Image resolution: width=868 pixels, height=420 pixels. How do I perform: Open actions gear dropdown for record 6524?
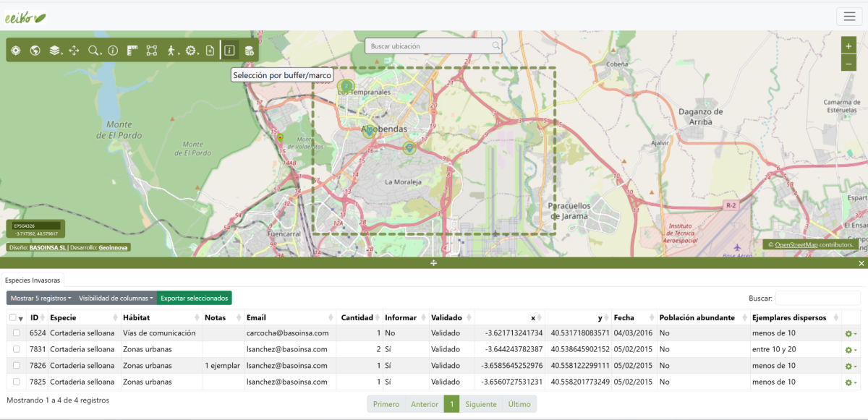(851, 334)
